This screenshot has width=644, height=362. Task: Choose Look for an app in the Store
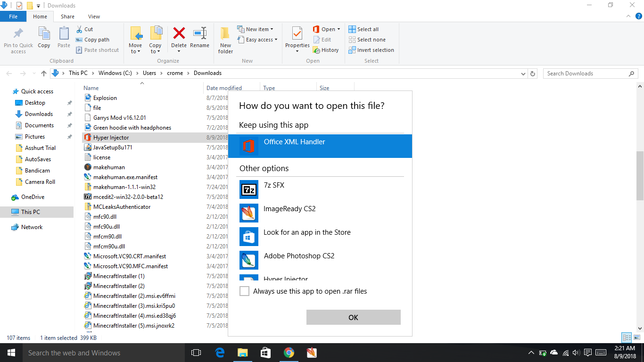pos(320,237)
